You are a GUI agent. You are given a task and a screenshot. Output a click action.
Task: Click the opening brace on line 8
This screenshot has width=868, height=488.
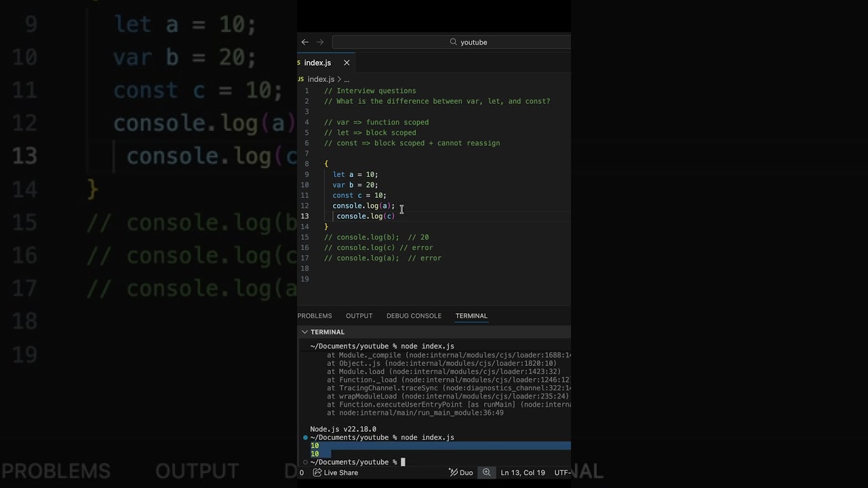click(326, 164)
